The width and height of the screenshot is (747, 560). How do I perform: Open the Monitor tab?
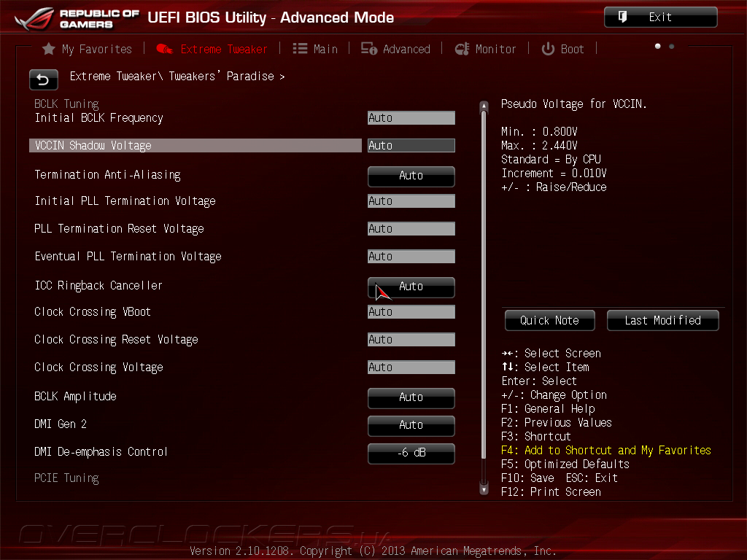point(485,49)
